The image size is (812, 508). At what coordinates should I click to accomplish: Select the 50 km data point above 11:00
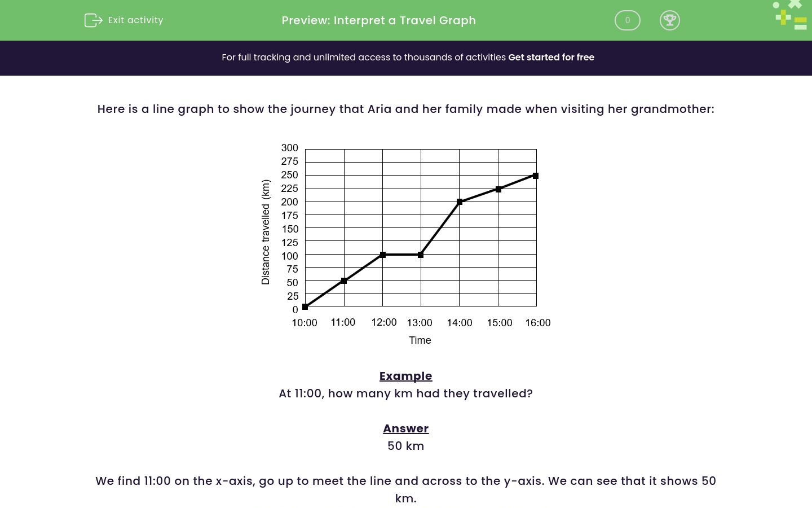point(344,280)
